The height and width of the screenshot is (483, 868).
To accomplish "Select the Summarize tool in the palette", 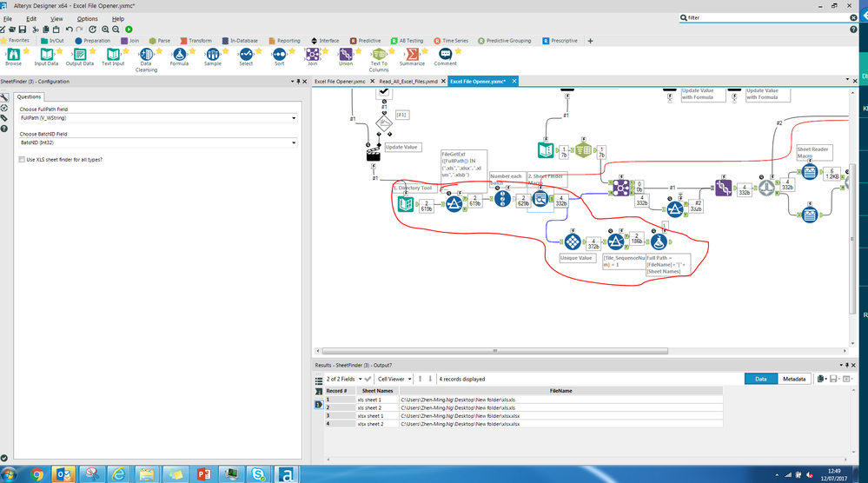I will coord(413,56).
